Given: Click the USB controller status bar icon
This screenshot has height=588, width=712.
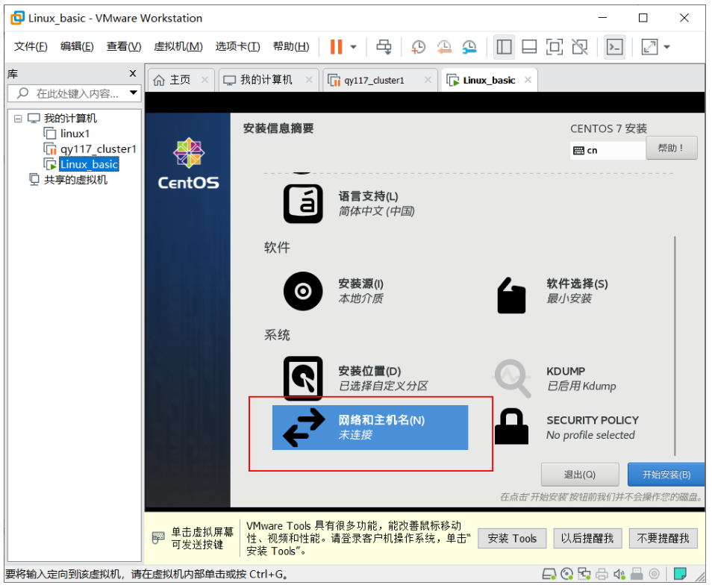Looking at the screenshot, I should [x=637, y=575].
